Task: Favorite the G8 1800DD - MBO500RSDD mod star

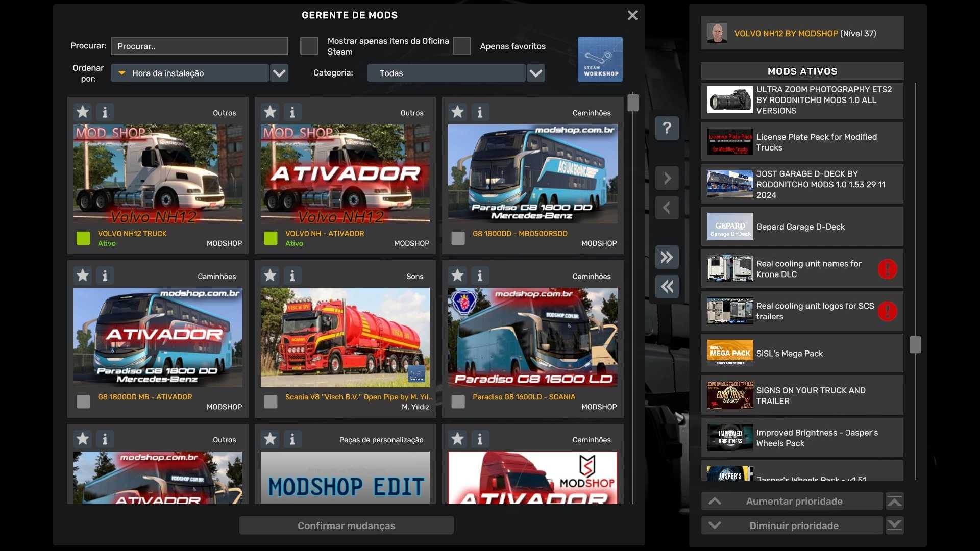Action: pyautogui.click(x=457, y=112)
